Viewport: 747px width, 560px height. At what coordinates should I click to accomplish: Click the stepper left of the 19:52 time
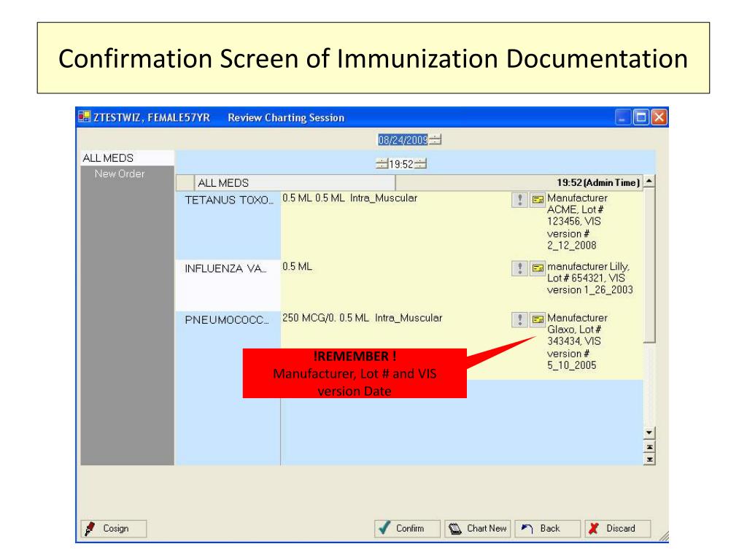[382, 164]
